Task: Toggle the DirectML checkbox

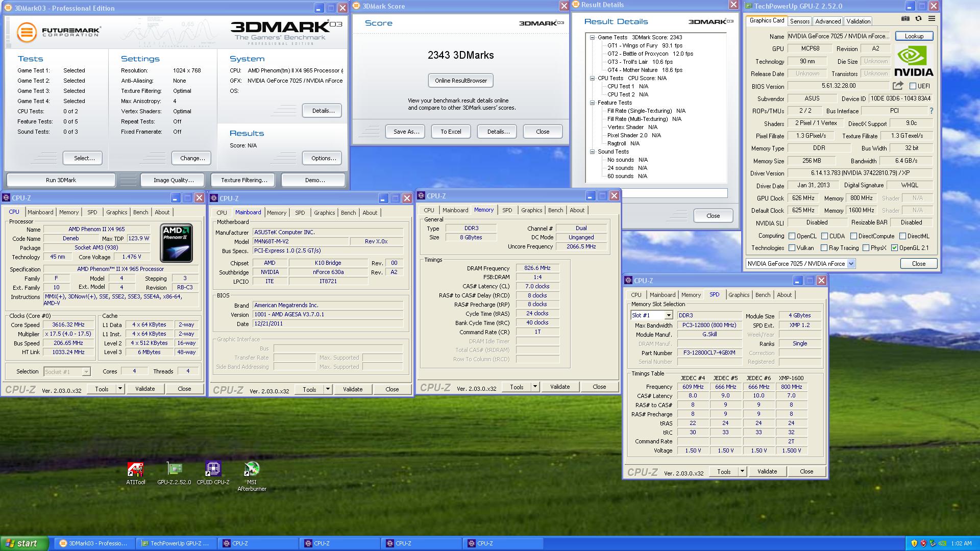Action: coord(902,236)
